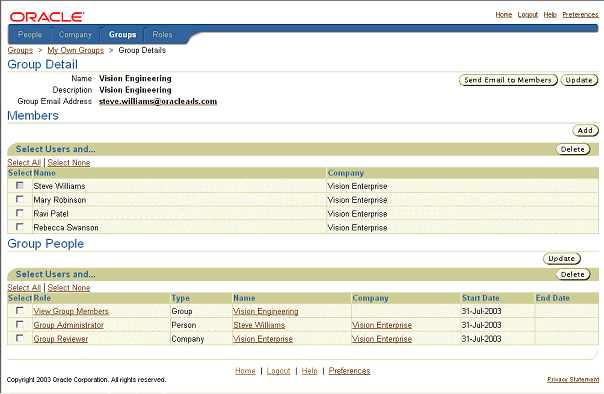Click Select All under Members
Image resolution: width=604 pixels, height=394 pixels.
pos(24,163)
